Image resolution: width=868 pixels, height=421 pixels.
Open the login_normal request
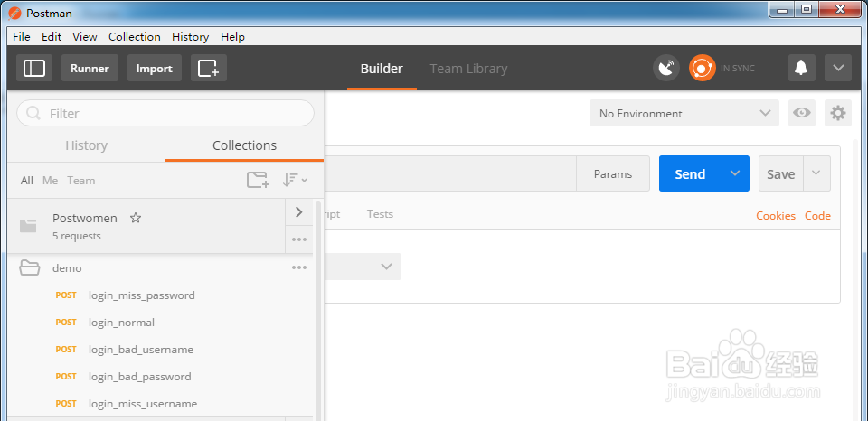121,323
